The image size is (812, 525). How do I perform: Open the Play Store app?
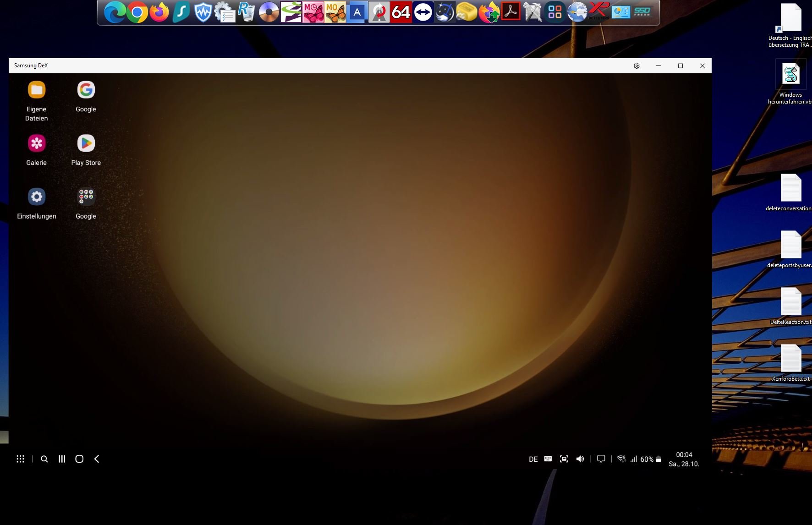pos(86,144)
